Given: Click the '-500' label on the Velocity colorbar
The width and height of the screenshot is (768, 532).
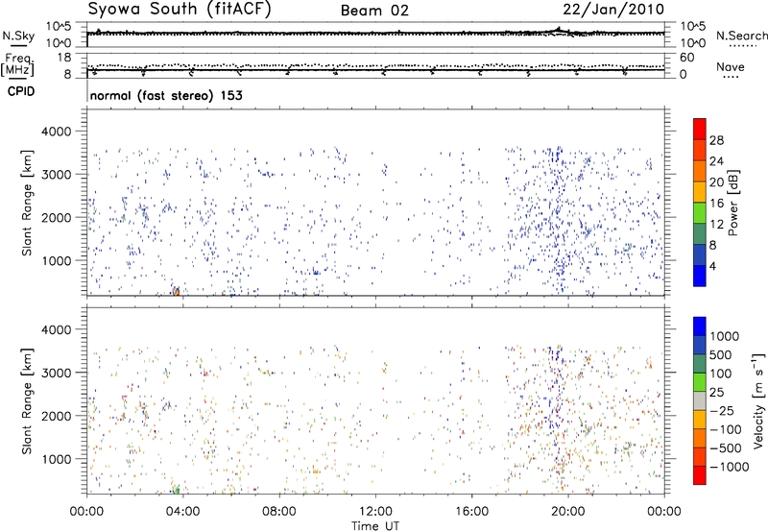Looking at the screenshot, I should coord(726,447).
